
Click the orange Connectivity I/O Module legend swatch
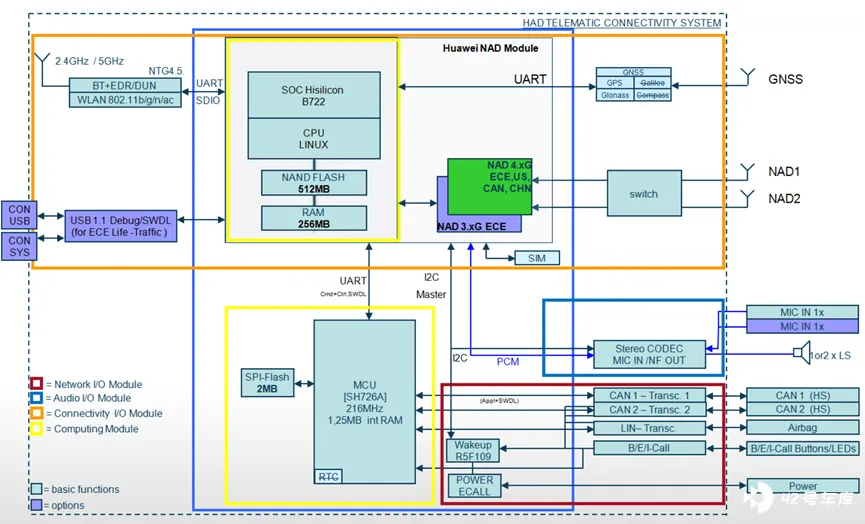[x=36, y=413]
